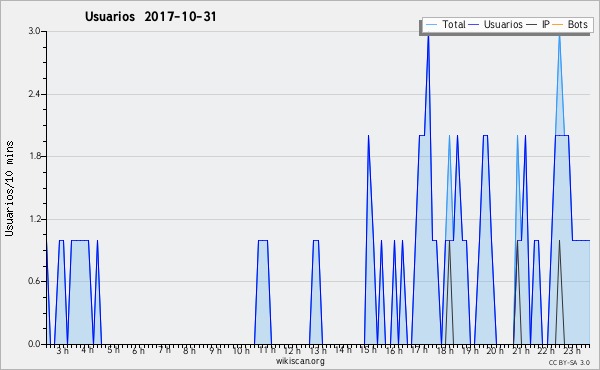Click the '15 h' x-axis label

pyautogui.click(x=368, y=350)
